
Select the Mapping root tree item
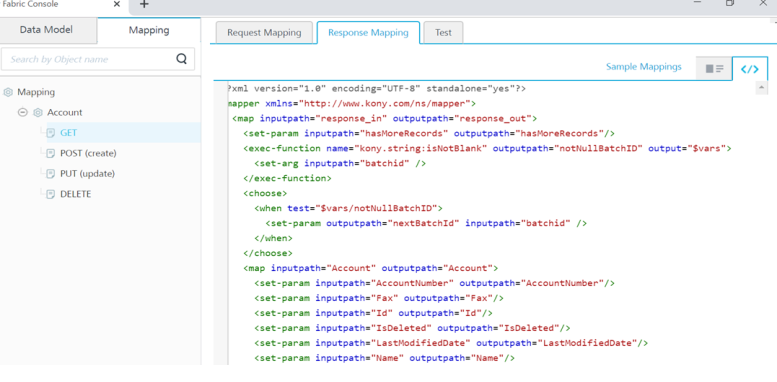[36, 92]
